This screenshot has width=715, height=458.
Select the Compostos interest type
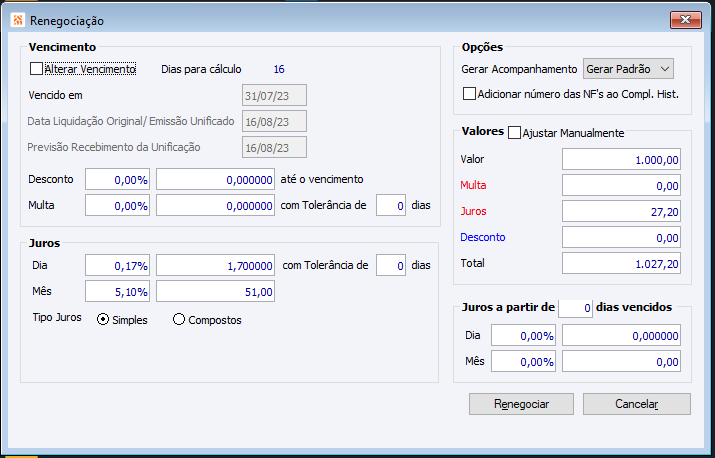pos(180,320)
